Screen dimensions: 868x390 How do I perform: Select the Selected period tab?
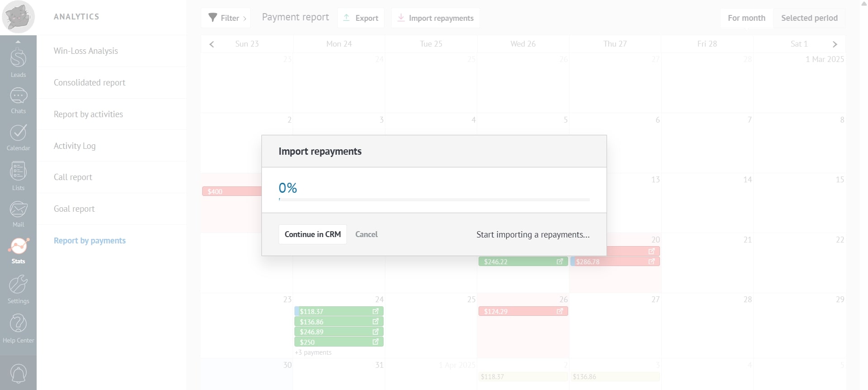[x=809, y=18]
